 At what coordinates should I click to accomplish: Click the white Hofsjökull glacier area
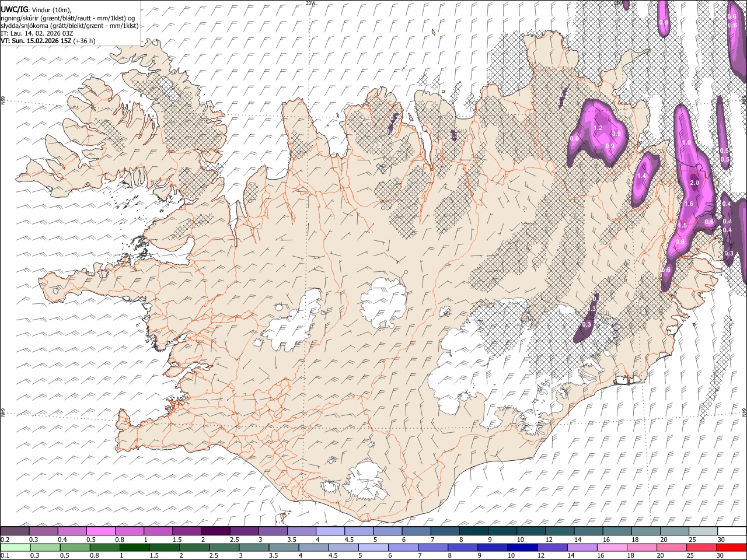point(384,303)
